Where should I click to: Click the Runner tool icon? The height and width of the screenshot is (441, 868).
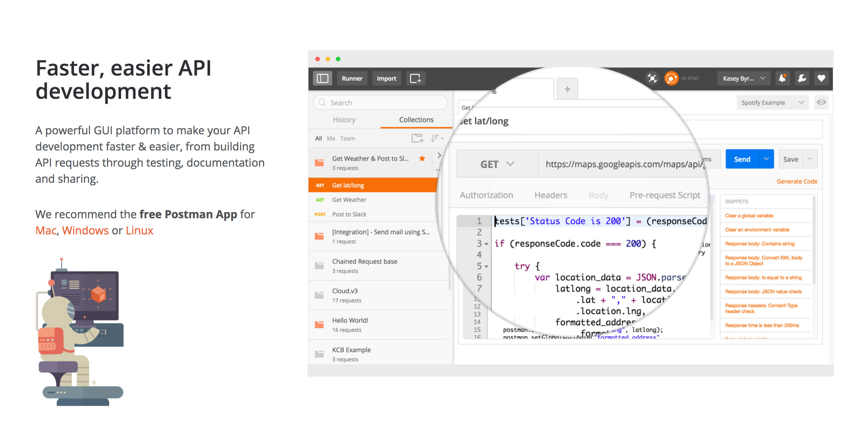[351, 78]
